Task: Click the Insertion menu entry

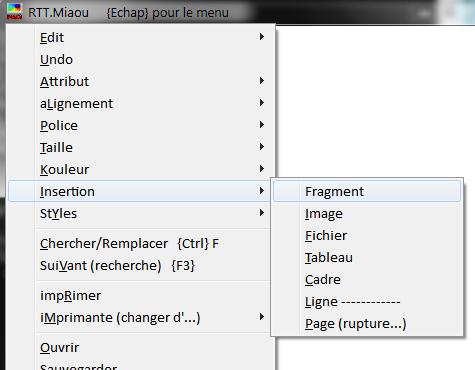Action: tap(139, 191)
